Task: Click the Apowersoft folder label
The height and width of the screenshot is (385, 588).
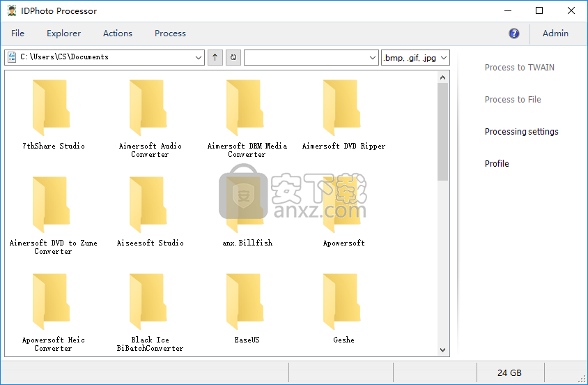Action: click(344, 243)
